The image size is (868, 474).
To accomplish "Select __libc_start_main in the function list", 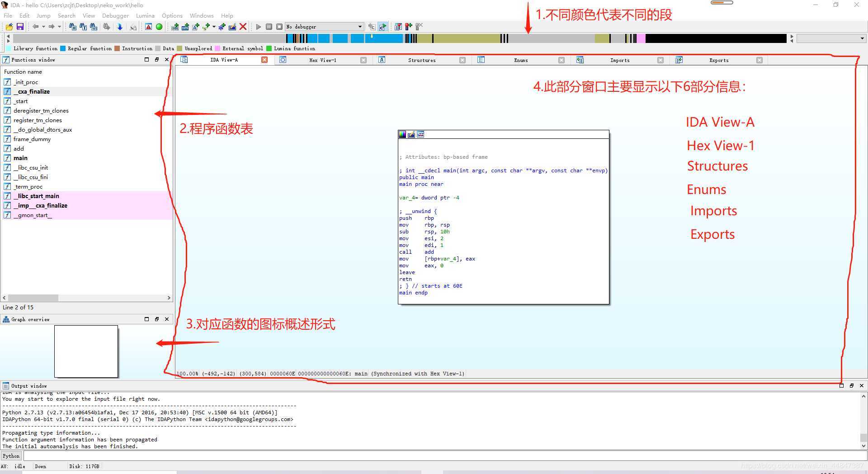I will click(x=86, y=196).
